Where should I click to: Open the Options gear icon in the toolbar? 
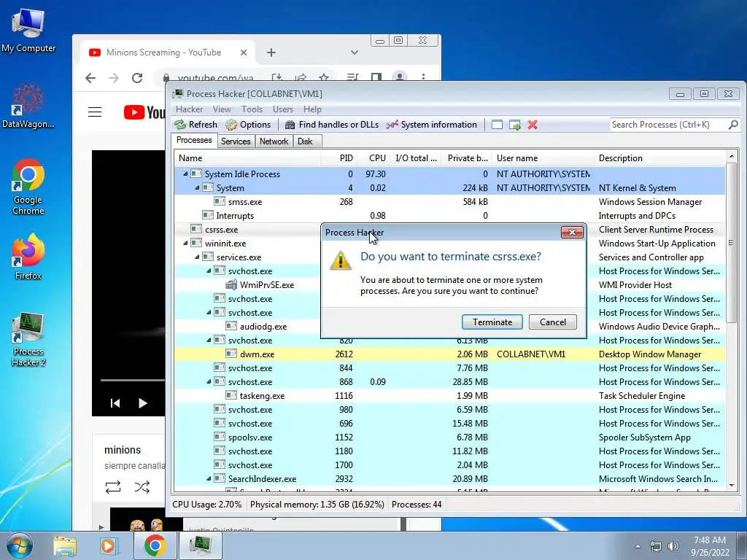[231, 125]
